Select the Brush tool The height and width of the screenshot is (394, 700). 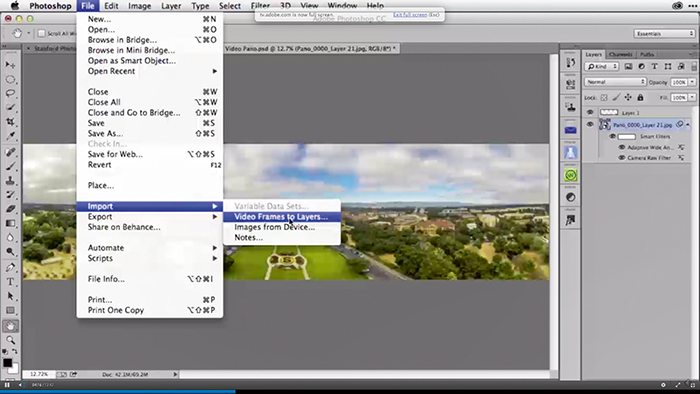tap(10, 166)
